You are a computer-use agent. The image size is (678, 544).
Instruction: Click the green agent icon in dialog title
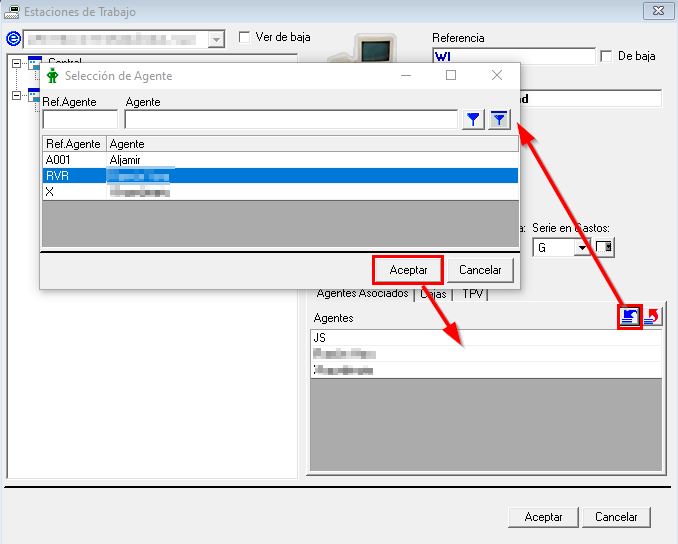click(x=53, y=76)
